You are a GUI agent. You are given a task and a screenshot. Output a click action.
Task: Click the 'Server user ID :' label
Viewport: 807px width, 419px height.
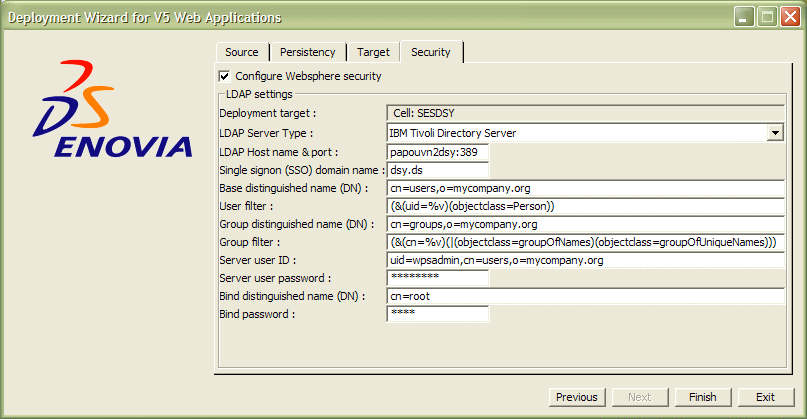257,260
